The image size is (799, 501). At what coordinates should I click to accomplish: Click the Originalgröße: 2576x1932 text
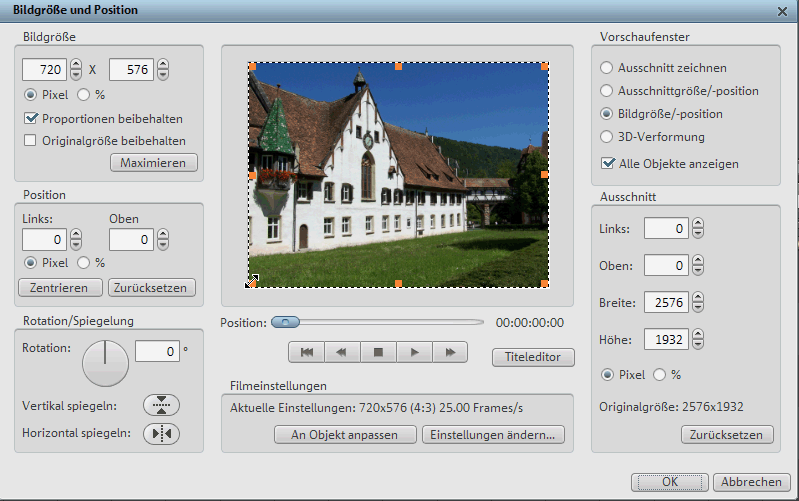click(671, 407)
